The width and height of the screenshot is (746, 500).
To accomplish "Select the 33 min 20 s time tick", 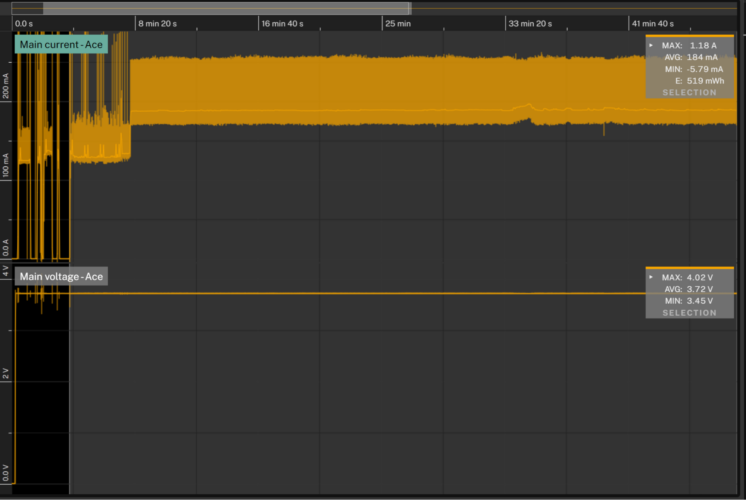I will (530, 22).
